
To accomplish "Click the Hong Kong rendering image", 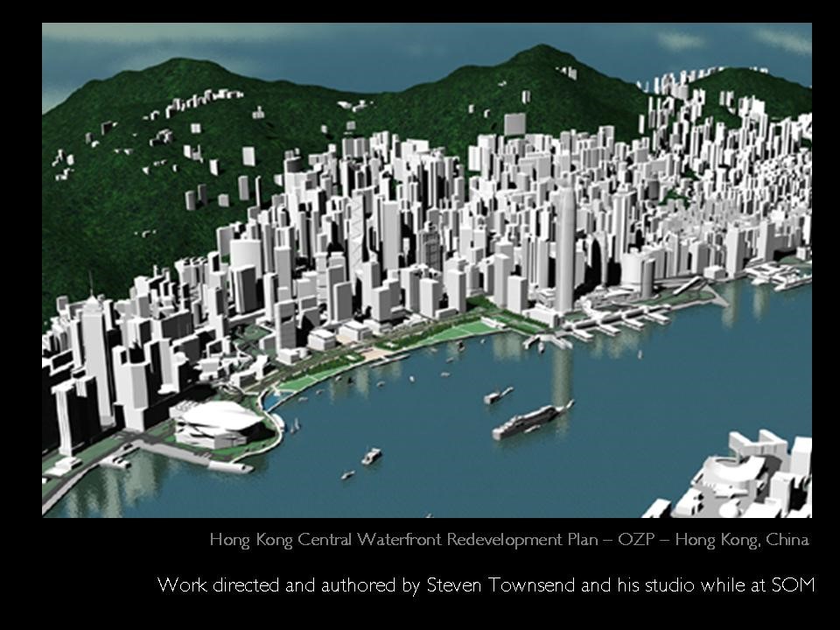I will 427,269.
